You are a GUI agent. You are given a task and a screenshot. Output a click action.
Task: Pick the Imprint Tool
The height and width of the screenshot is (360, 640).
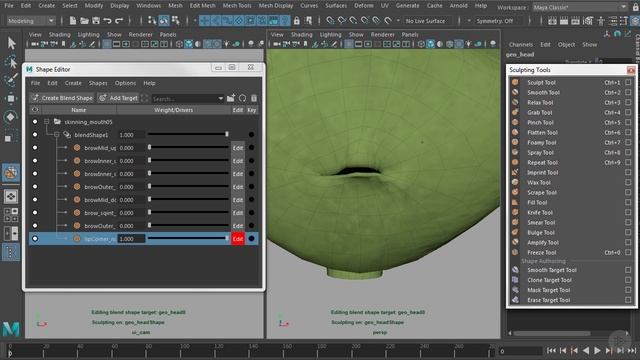(x=542, y=172)
